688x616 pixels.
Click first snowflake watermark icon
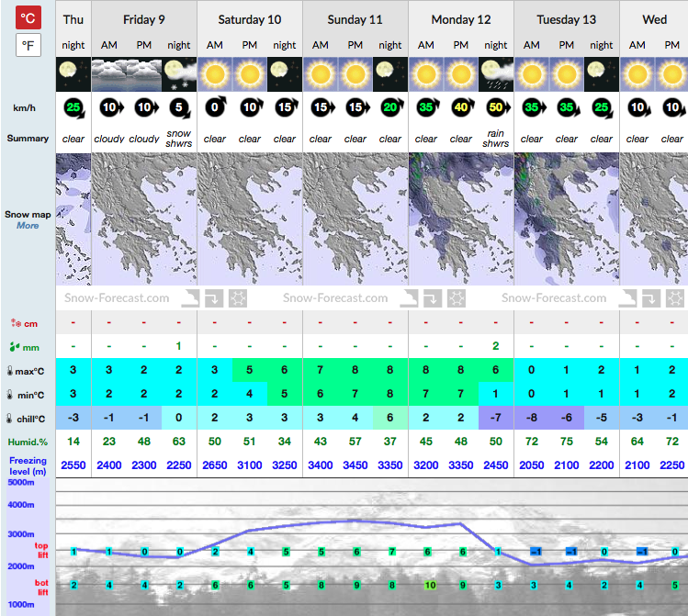[x=238, y=298]
